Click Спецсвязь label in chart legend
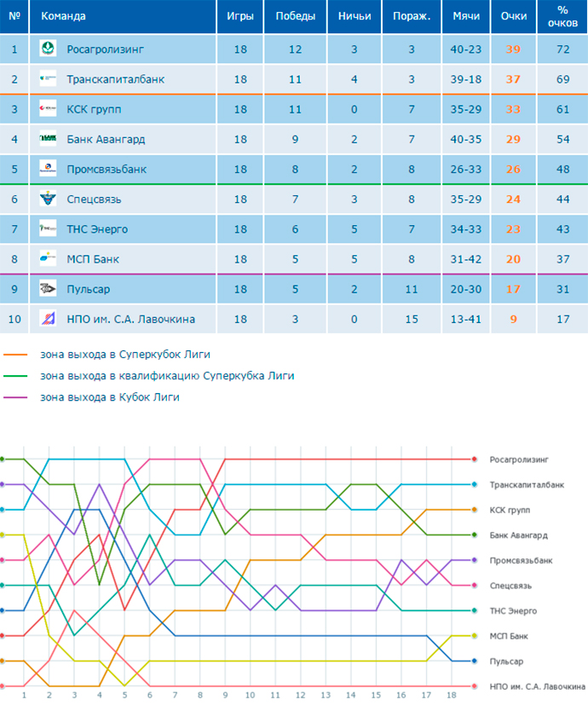 click(510, 586)
